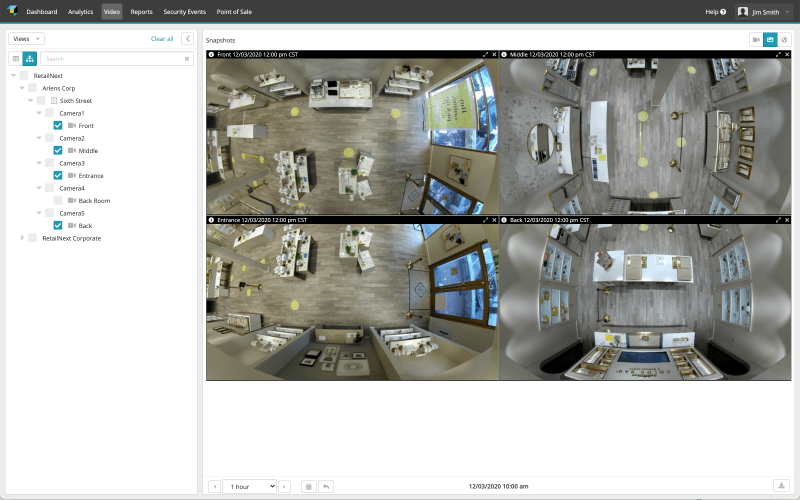The width and height of the screenshot is (800, 500).
Task: Show info for the Entrance snapshot
Action: [211, 220]
